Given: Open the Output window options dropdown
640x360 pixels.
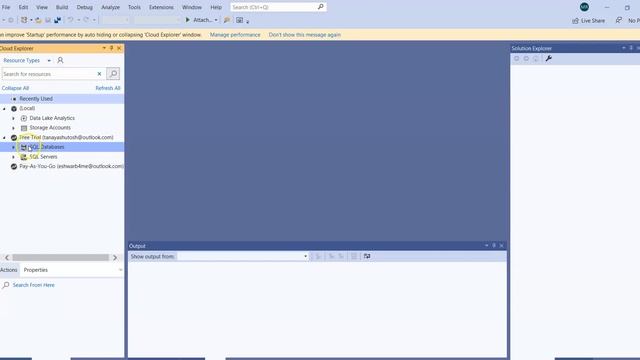Looking at the screenshot, I should tap(487, 245).
